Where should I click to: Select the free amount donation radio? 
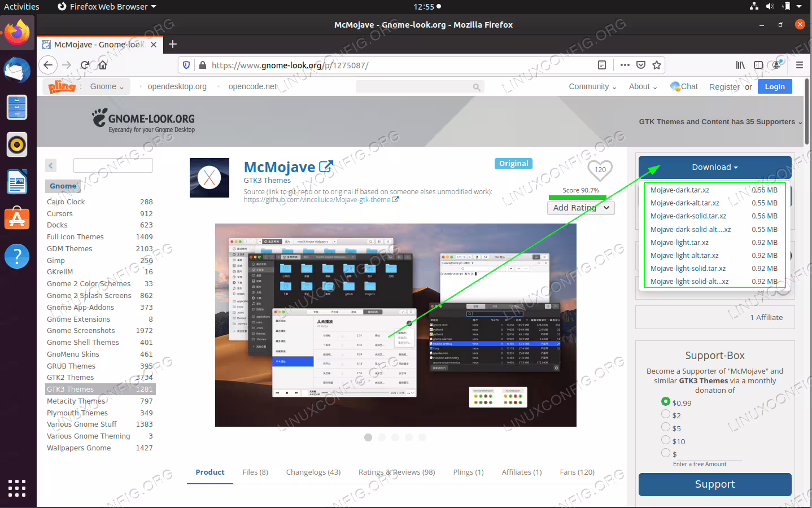point(666,453)
